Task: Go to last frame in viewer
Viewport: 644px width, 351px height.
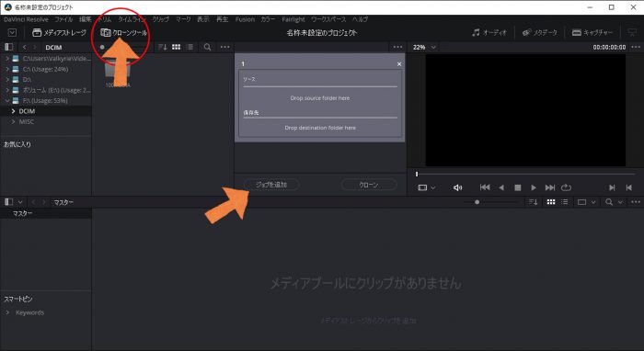Action: (x=550, y=187)
